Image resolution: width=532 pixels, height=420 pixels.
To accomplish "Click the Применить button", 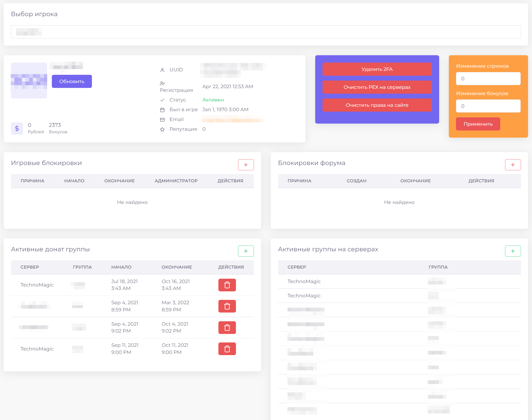I will (478, 124).
